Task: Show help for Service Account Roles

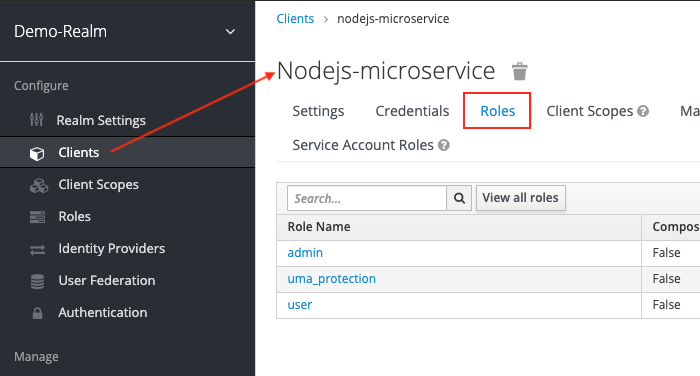Action: tap(444, 145)
